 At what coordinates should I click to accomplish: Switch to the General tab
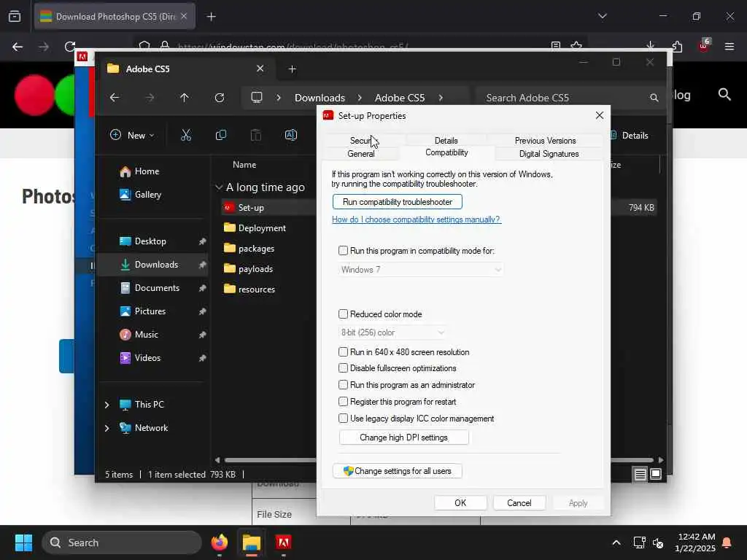pyautogui.click(x=360, y=154)
